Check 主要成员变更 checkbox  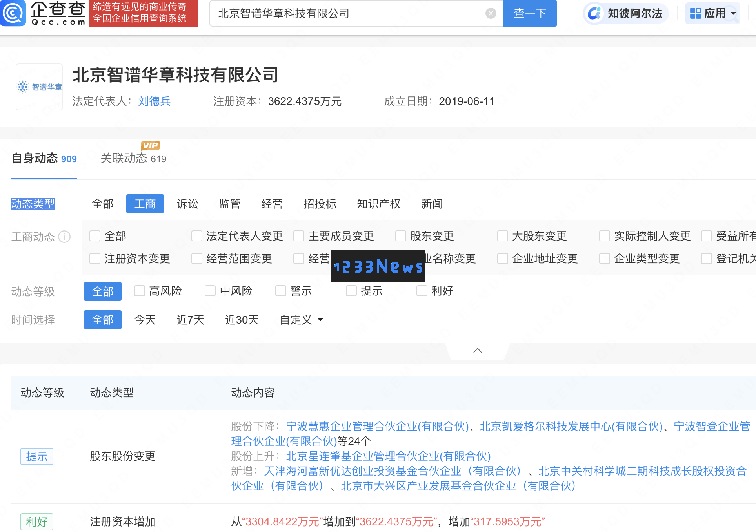click(299, 236)
